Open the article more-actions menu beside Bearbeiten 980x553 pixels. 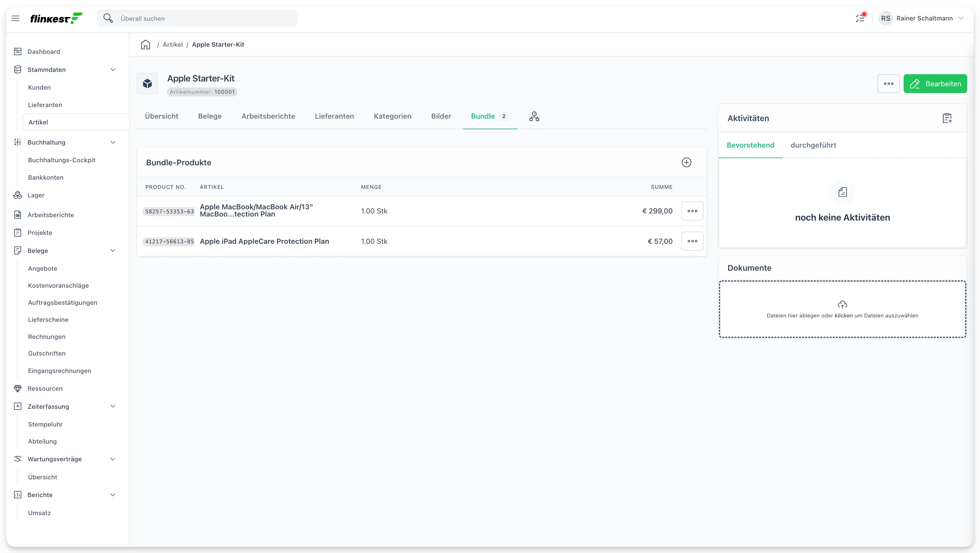889,84
